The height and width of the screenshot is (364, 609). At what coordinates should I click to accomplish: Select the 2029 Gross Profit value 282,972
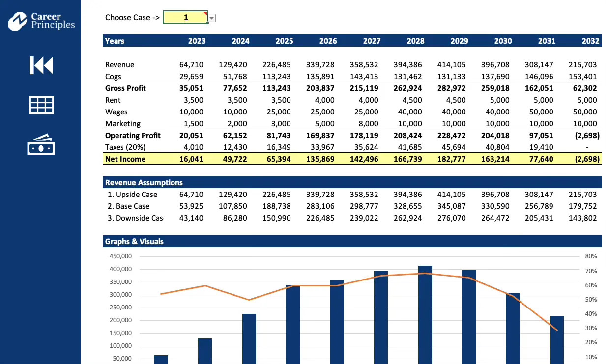click(452, 88)
